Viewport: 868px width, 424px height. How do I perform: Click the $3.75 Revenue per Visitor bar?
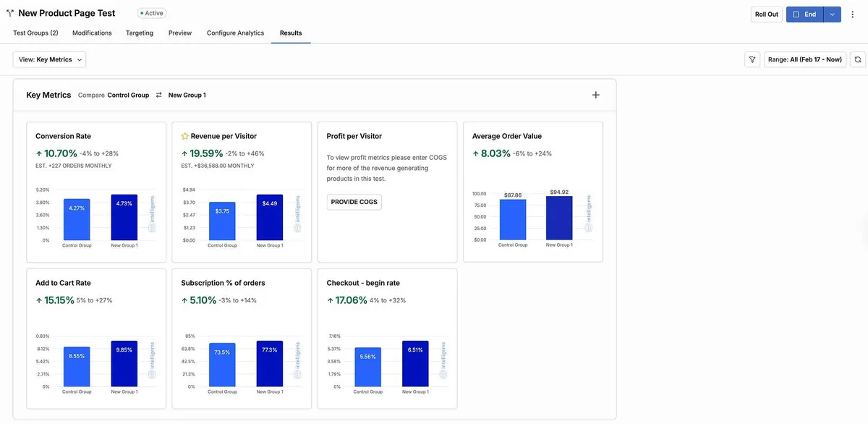pyautogui.click(x=222, y=221)
